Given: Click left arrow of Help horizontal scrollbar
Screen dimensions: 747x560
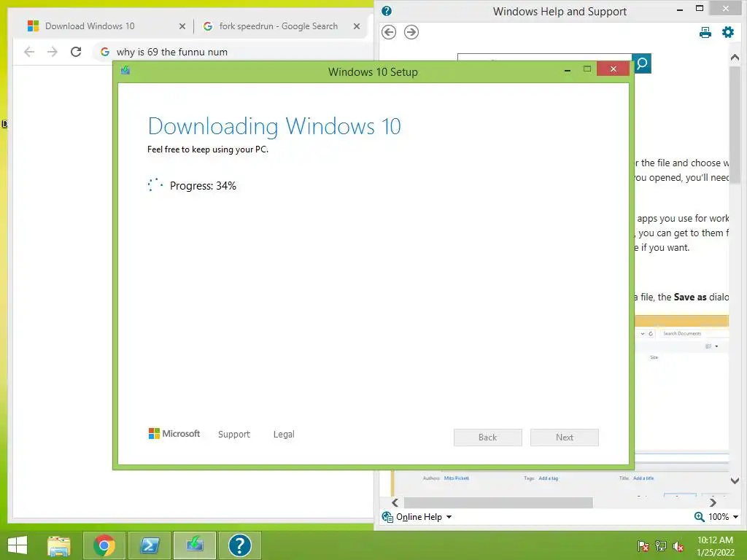Looking at the screenshot, I should pos(395,502).
